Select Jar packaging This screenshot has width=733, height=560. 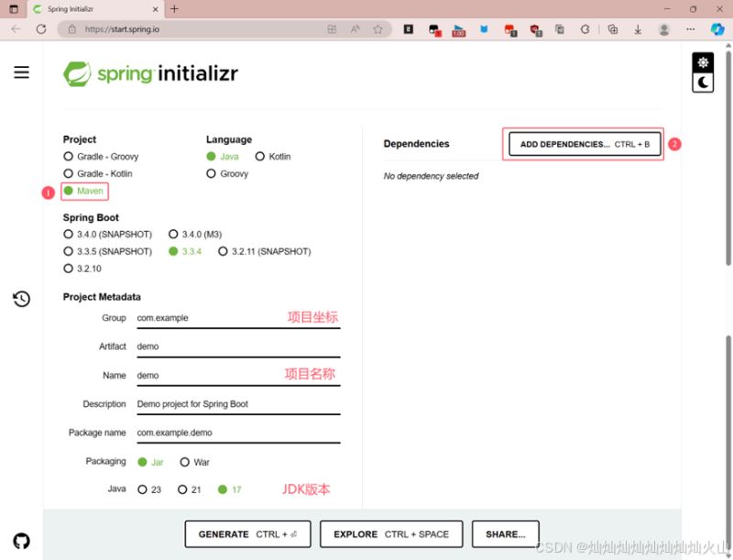pyautogui.click(x=150, y=462)
